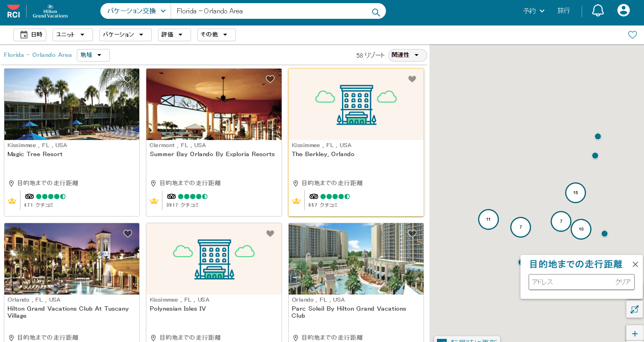
Task: Click the crown badge on Magic Tree Resort
Action: (12, 201)
